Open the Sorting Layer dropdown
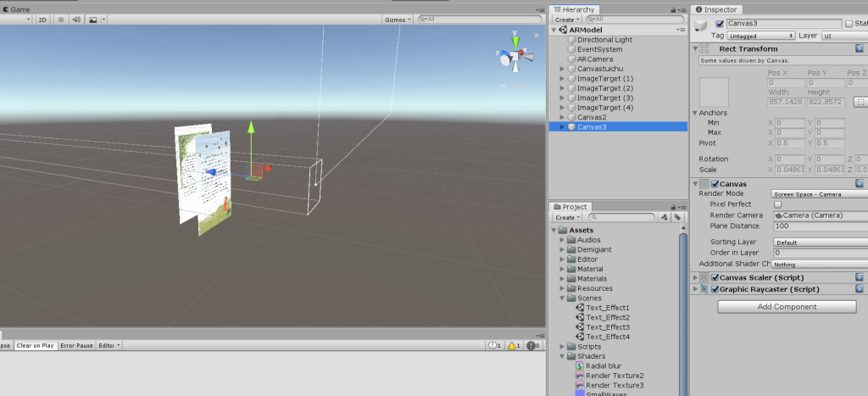The image size is (868, 396). (820, 242)
